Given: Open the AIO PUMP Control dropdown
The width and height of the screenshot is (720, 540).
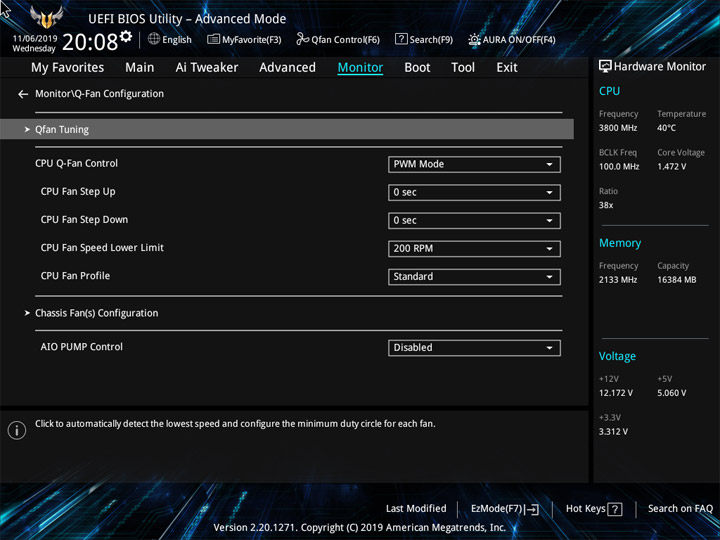Looking at the screenshot, I should coord(474,348).
